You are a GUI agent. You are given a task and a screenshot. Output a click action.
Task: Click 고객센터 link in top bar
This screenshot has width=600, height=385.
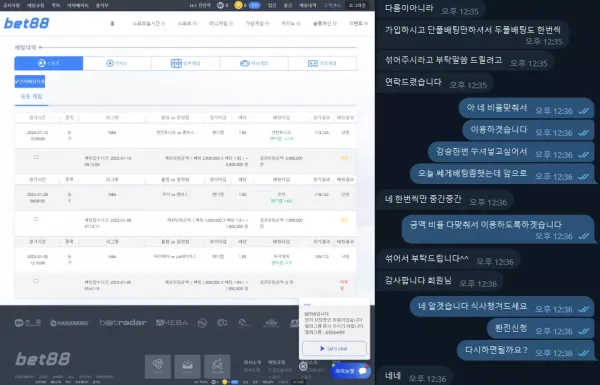pyautogui.click(x=332, y=5)
